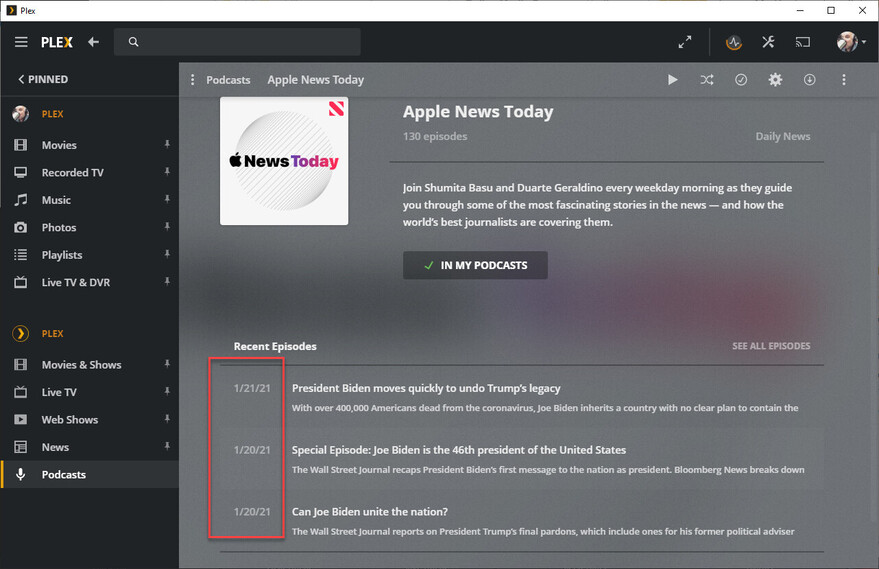
Task: Maximize the Plex window
Action: (831, 11)
